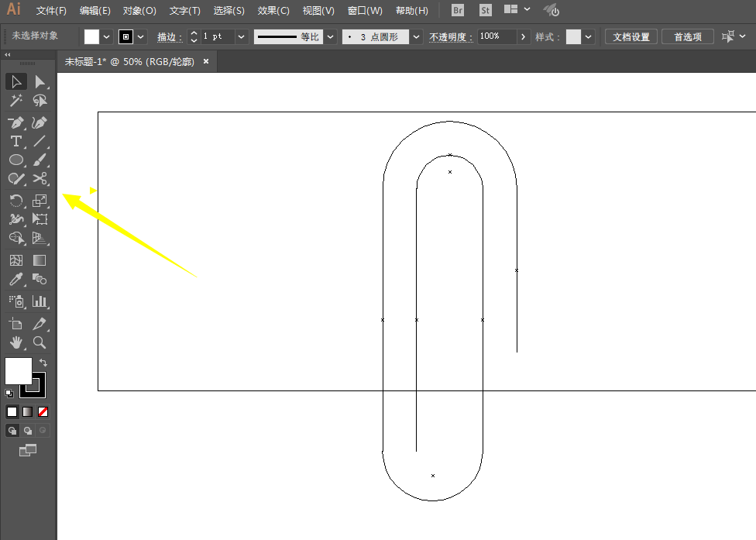Select the 未标题-1* document tab
This screenshot has height=540, width=756.
pos(129,62)
